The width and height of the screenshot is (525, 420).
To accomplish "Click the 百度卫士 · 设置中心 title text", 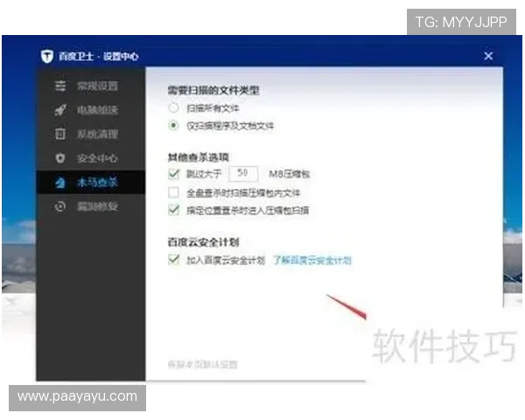I will click(x=98, y=56).
